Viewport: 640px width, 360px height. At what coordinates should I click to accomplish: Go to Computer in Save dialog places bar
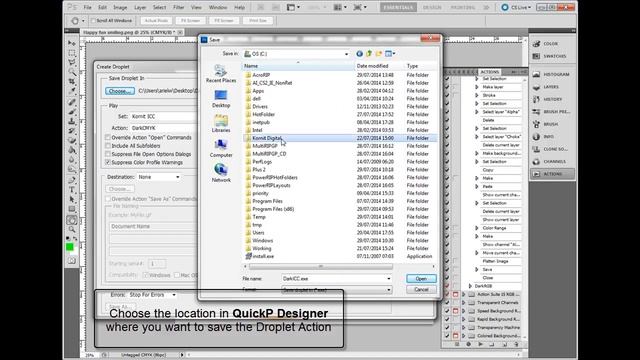221,148
